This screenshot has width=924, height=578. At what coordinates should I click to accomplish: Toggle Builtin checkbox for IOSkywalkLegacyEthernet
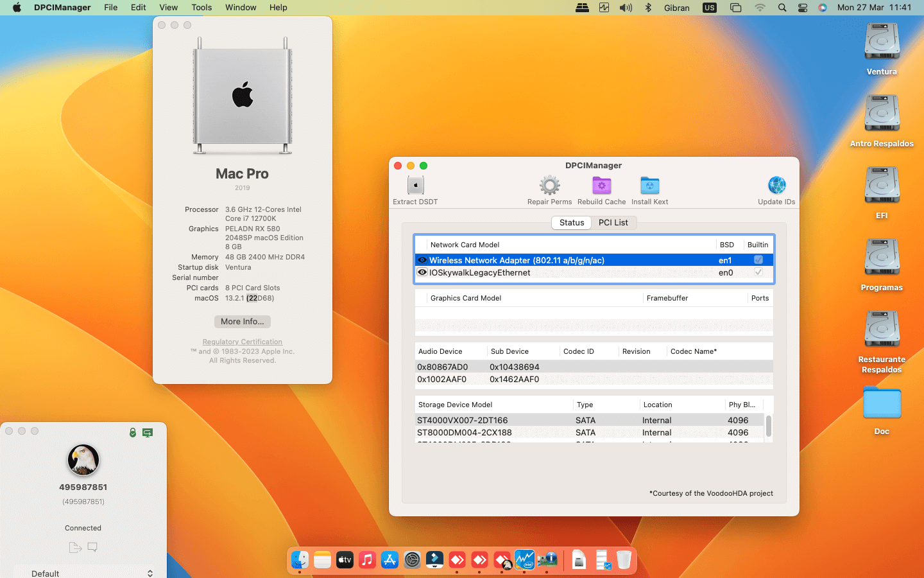pyautogui.click(x=758, y=272)
